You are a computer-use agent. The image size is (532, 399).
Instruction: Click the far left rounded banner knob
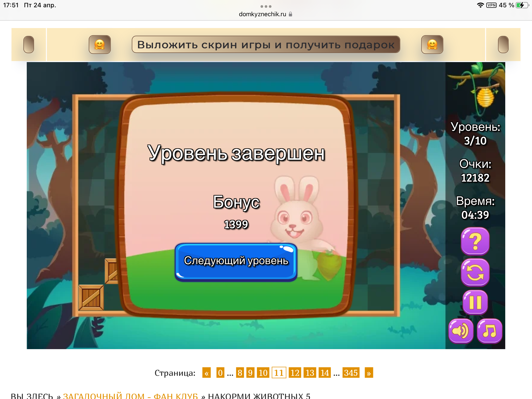point(29,45)
